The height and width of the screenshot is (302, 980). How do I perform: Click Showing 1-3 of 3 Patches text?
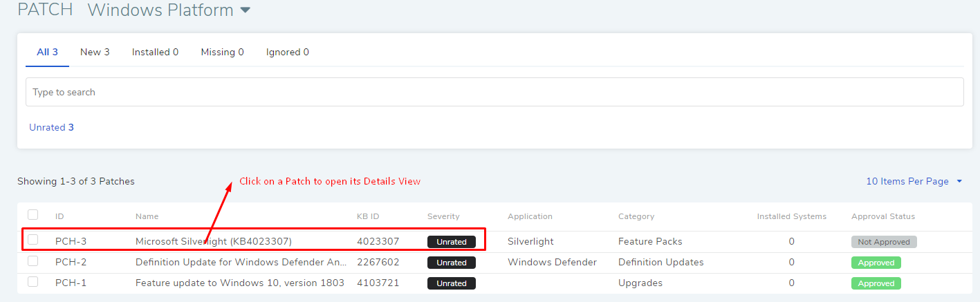click(76, 181)
